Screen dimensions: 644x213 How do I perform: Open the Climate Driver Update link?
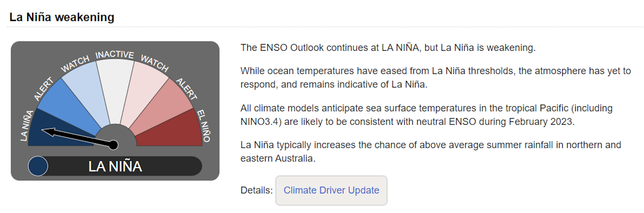click(331, 190)
